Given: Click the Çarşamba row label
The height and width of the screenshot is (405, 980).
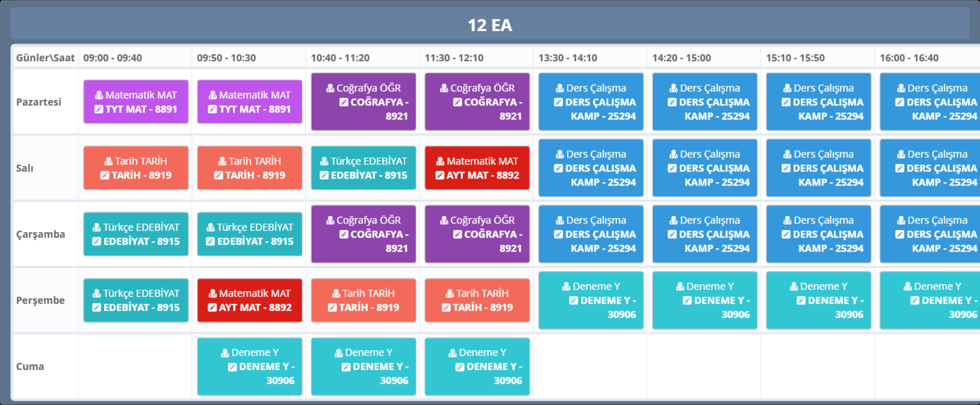Looking at the screenshot, I should click(x=41, y=234).
